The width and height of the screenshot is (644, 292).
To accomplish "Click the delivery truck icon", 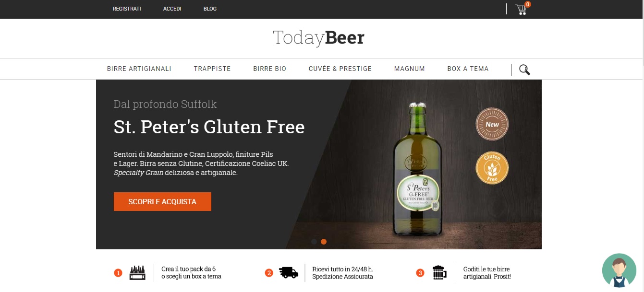I will pyautogui.click(x=289, y=273).
